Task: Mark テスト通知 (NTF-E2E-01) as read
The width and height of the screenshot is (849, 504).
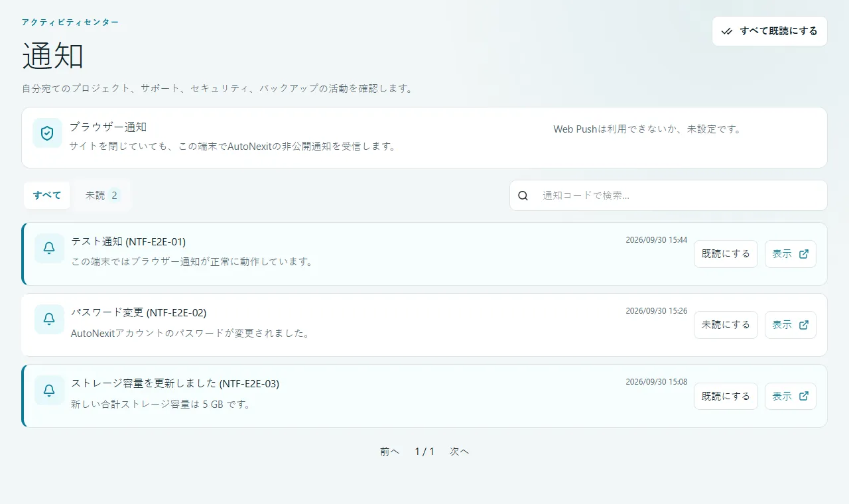Action: point(726,254)
